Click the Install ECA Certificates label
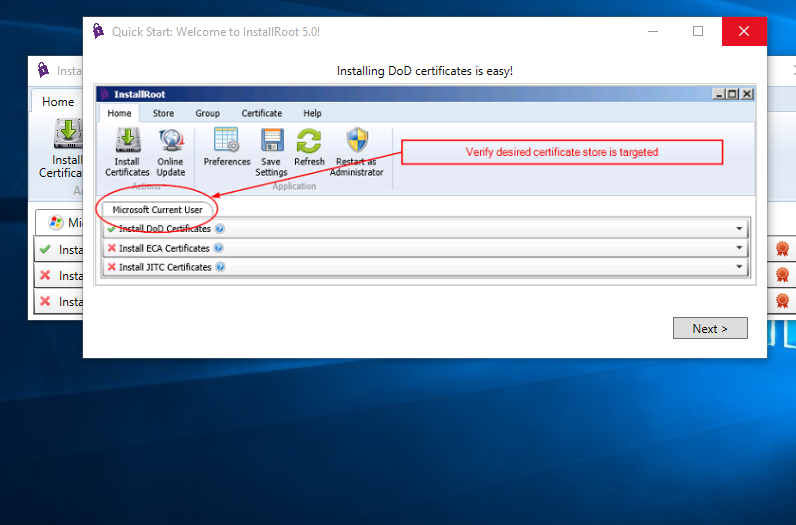This screenshot has width=796, height=525. coord(164,248)
